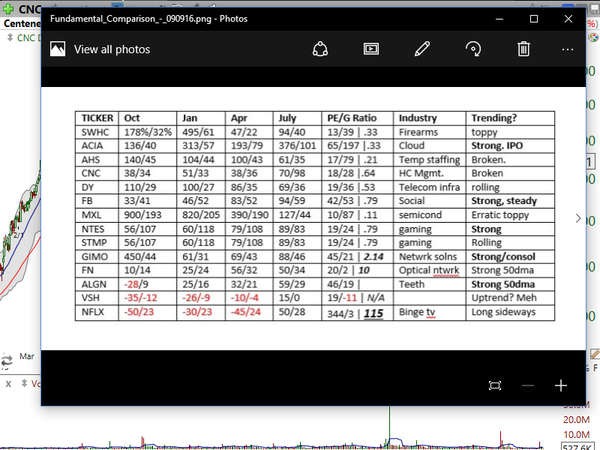This screenshot has height=450, width=600.
Task: Fit photo to window icon
Action: click(x=495, y=385)
